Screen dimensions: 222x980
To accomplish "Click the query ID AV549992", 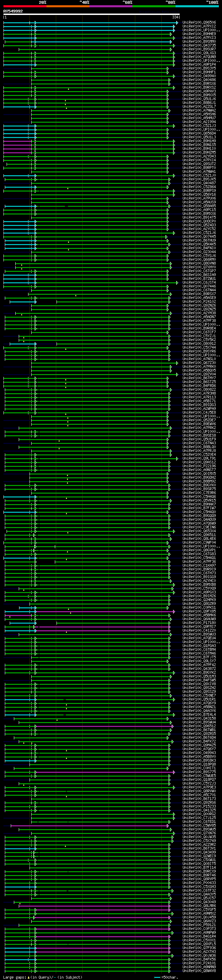I will [13, 11].
